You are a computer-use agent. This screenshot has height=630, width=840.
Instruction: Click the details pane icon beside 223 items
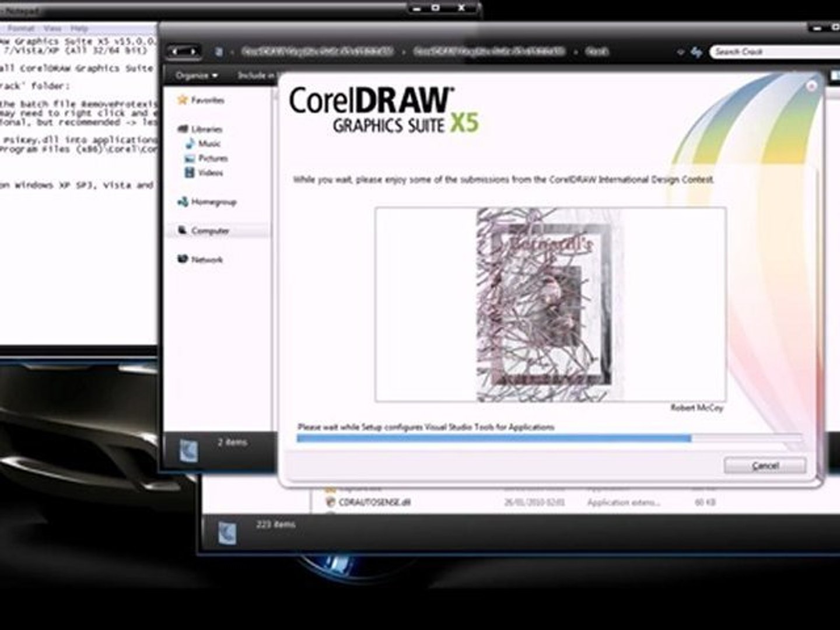click(x=227, y=533)
